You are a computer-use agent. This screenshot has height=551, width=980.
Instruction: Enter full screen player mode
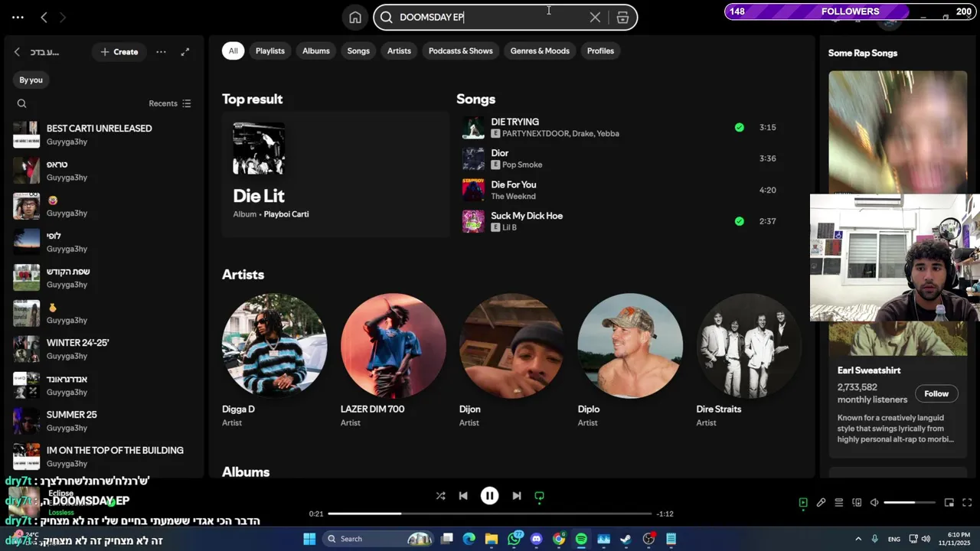click(x=968, y=503)
